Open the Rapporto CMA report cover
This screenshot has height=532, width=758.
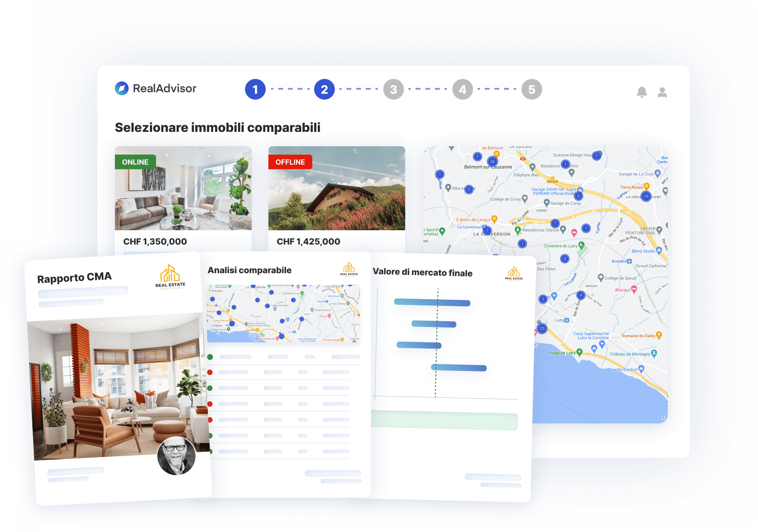click(x=118, y=379)
